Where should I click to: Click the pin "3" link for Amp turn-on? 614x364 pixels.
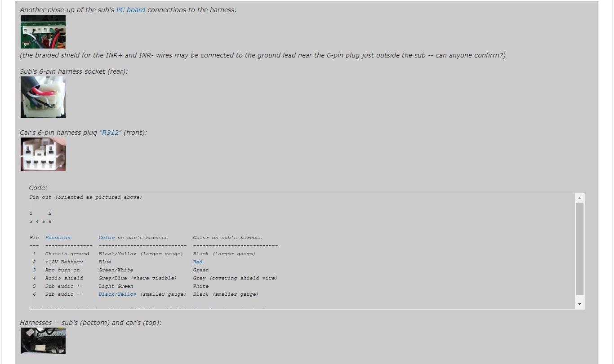click(x=34, y=270)
